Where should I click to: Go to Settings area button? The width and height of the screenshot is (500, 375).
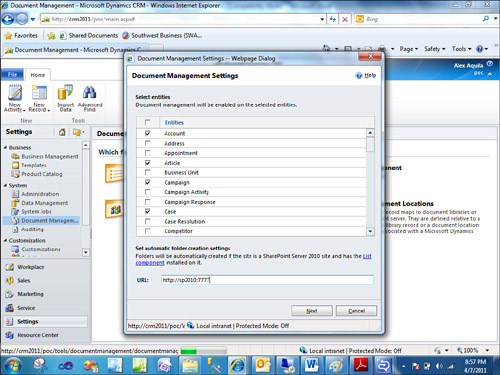pos(46,322)
